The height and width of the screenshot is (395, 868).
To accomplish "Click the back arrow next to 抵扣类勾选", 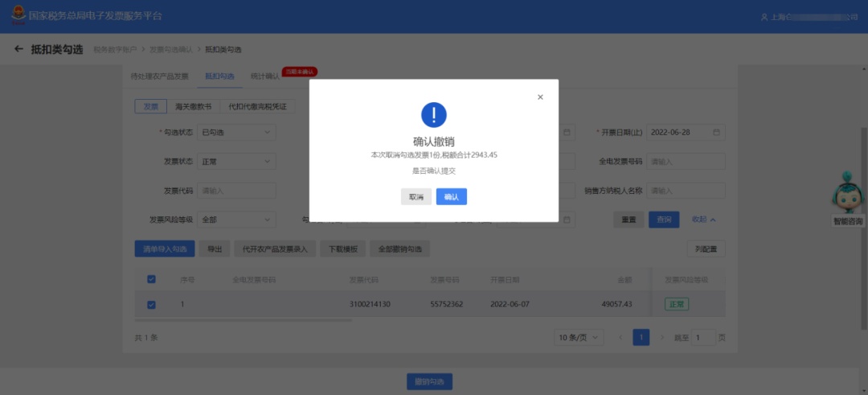I will 18,49.
